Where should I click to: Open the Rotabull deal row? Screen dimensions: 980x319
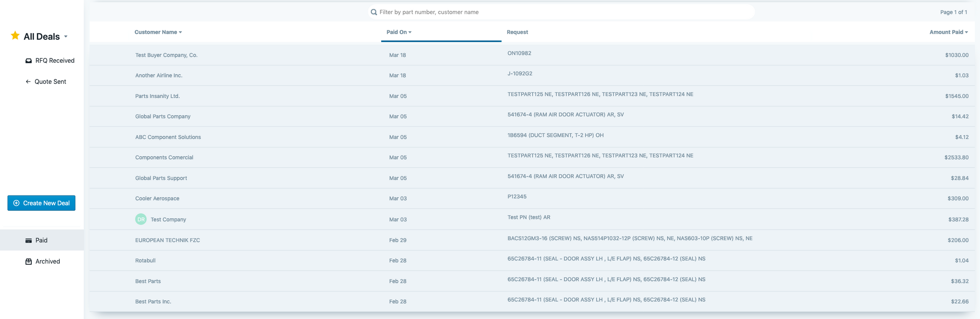[532, 261]
